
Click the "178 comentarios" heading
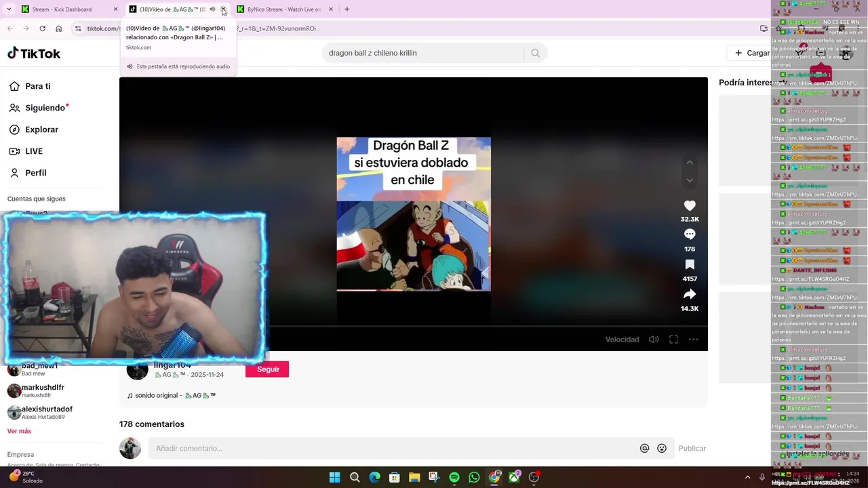click(x=152, y=424)
